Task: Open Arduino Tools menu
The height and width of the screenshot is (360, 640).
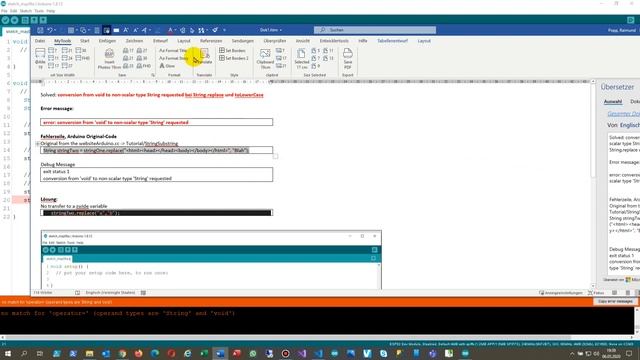Action: tap(39, 11)
